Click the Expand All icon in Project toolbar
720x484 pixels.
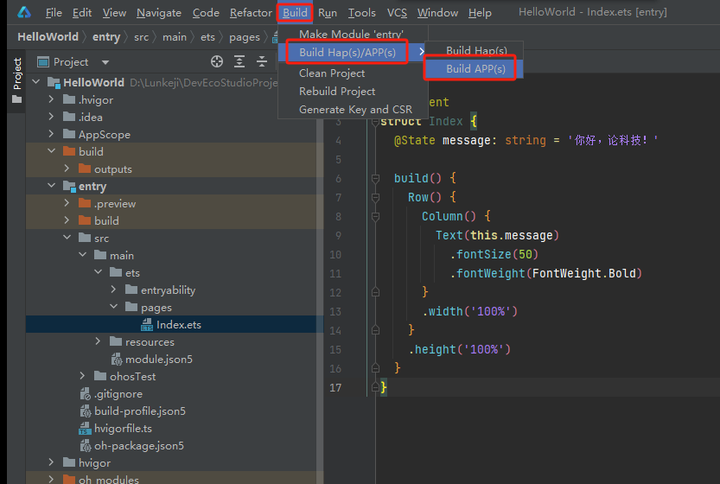239,62
